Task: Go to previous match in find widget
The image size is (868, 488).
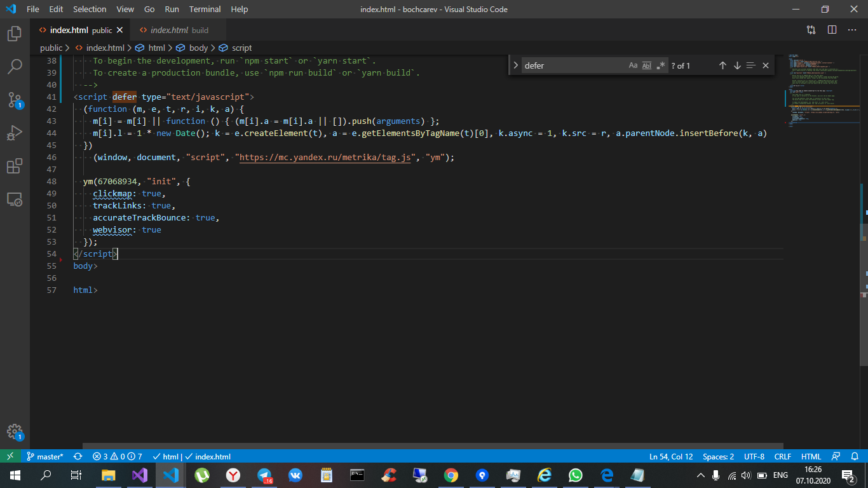Action: click(x=722, y=65)
